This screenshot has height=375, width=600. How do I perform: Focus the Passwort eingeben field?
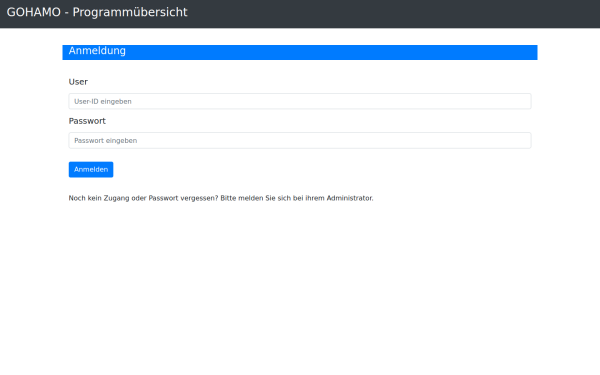click(x=300, y=140)
